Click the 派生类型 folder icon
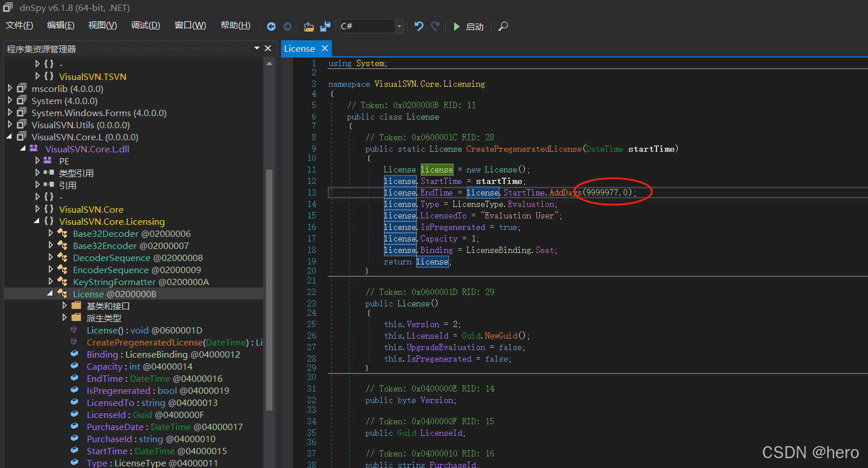The height and width of the screenshot is (468, 868). pos(76,318)
